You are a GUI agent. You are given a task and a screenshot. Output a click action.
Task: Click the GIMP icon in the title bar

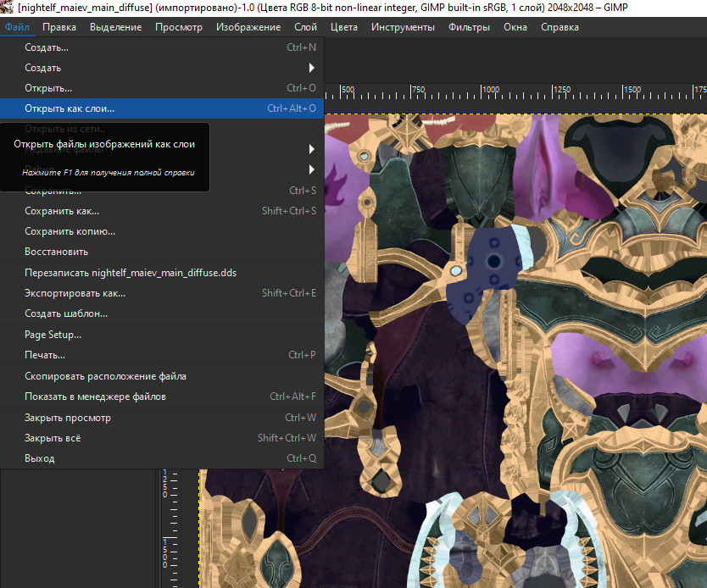click(x=8, y=7)
